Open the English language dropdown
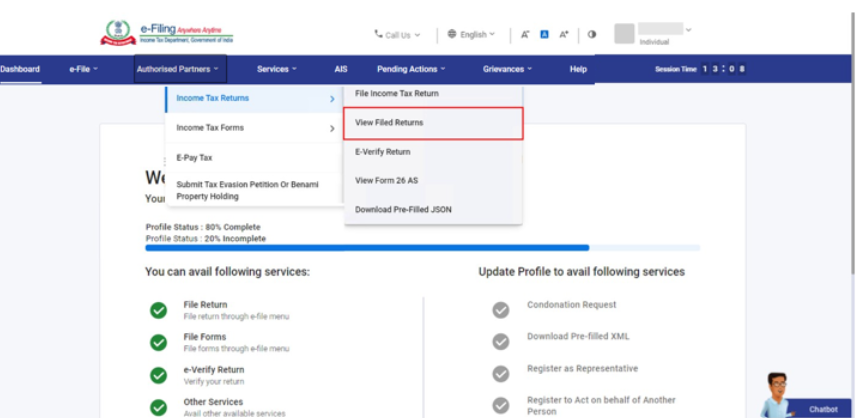This screenshot has height=418, width=856. click(x=472, y=34)
